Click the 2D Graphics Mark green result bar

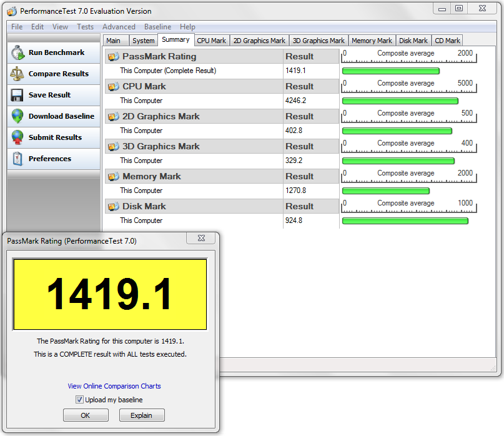tap(397, 131)
